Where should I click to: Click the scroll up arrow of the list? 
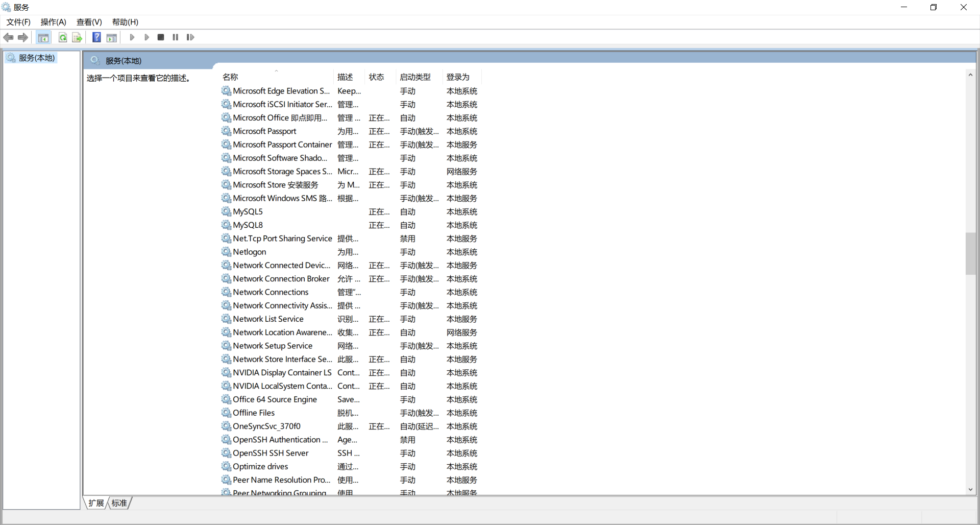[970, 75]
